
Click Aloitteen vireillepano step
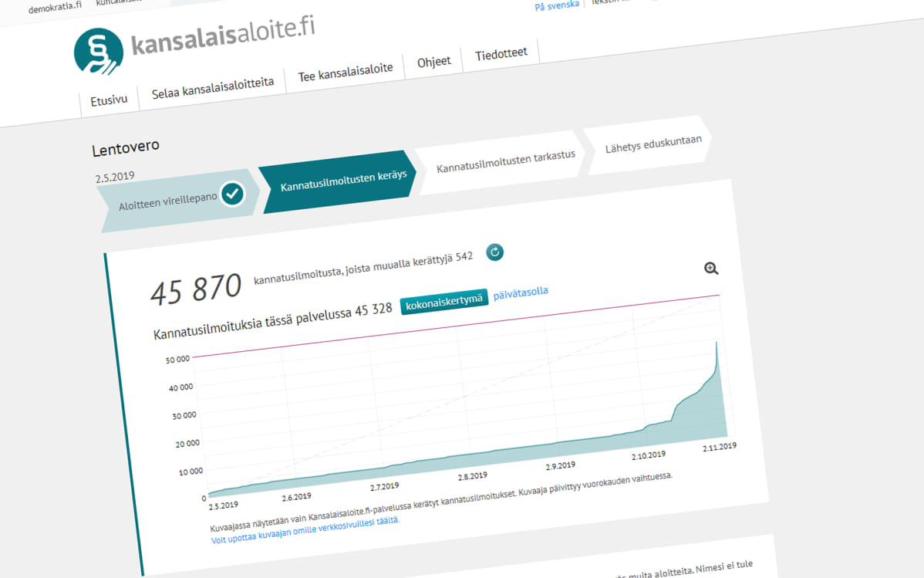coord(179,201)
